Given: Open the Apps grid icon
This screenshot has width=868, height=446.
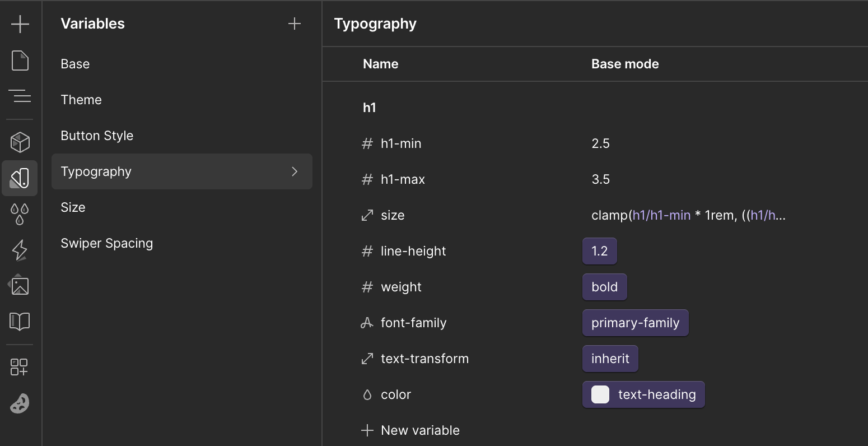Looking at the screenshot, I should [20, 367].
